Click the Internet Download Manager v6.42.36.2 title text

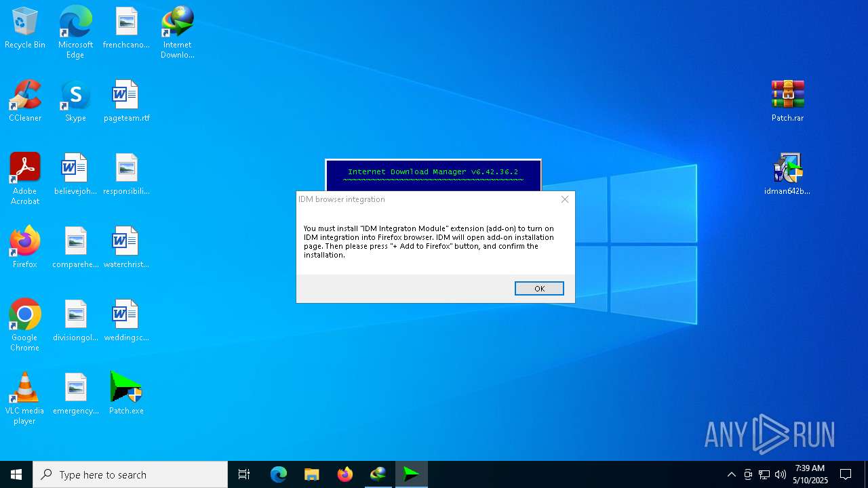coord(433,172)
